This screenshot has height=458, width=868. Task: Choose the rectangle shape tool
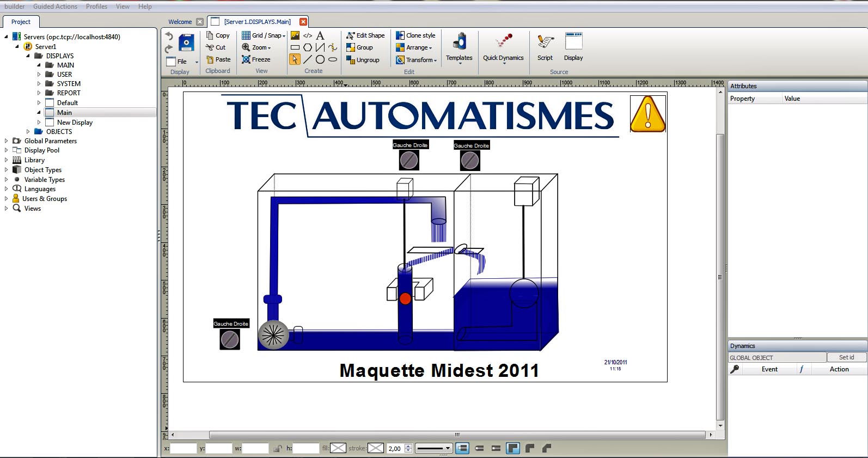pyautogui.click(x=295, y=47)
